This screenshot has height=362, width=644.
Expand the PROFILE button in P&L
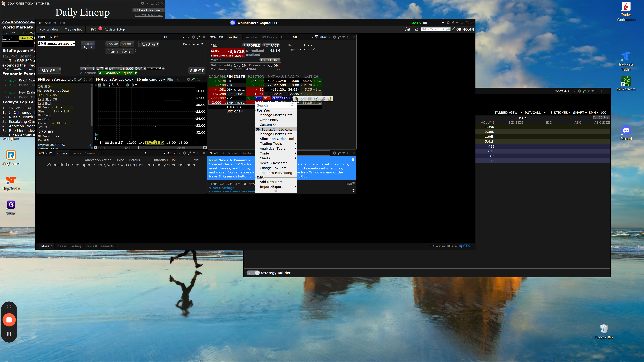(x=252, y=45)
